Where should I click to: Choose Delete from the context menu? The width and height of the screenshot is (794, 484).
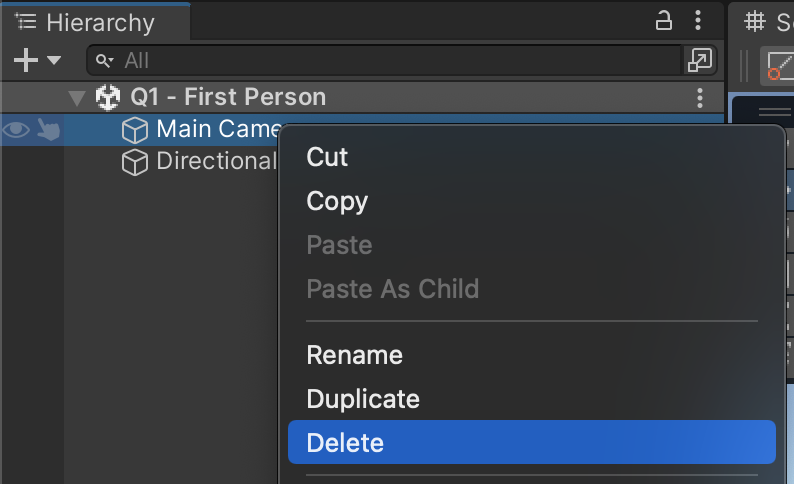[345, 443]
